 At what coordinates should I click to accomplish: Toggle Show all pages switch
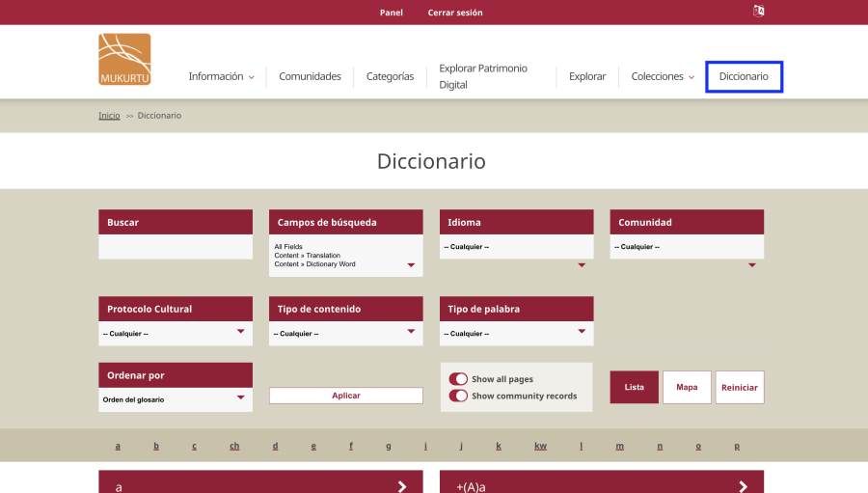pos(458,379)
